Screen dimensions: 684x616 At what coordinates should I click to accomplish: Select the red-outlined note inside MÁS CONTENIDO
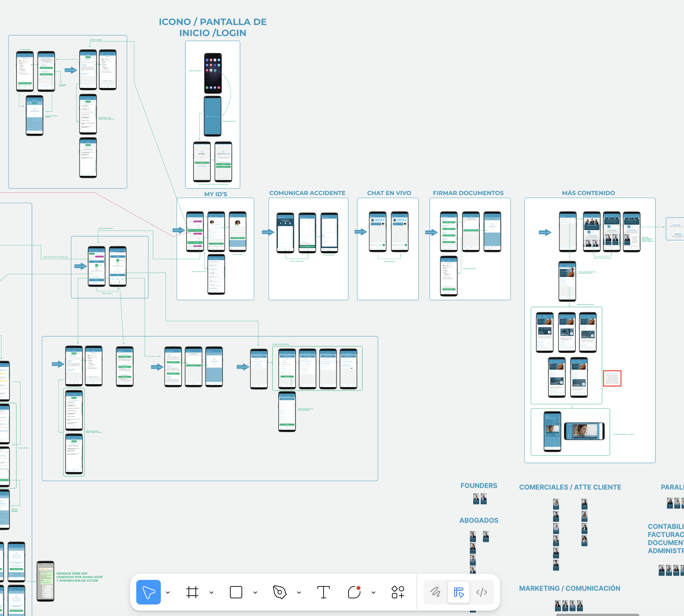coord(613,378)
